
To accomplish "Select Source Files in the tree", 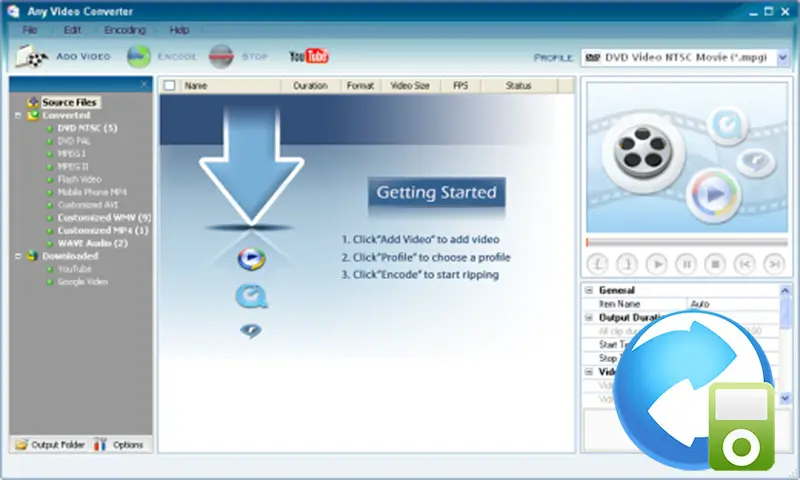I will pos(69,103).
